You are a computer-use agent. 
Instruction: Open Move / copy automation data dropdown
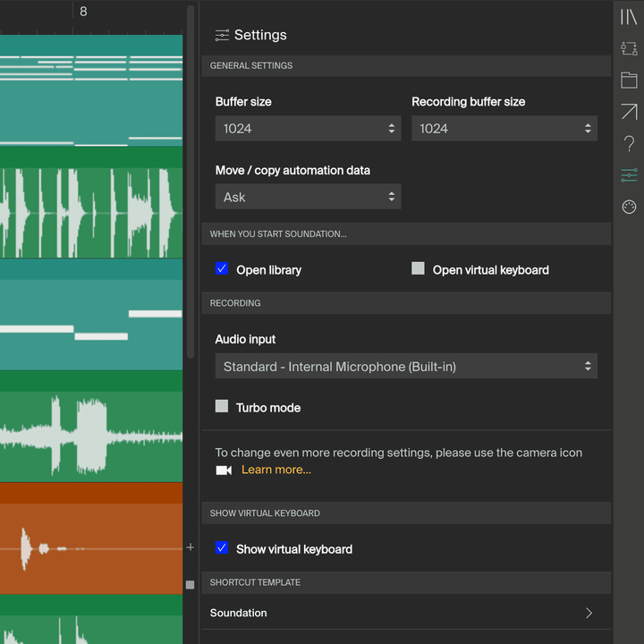point(308,196)
